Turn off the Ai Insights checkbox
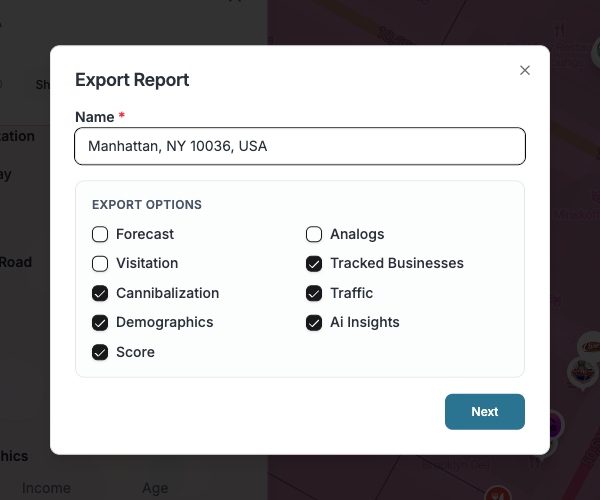 pyautogui.click(x=314, y=322)
